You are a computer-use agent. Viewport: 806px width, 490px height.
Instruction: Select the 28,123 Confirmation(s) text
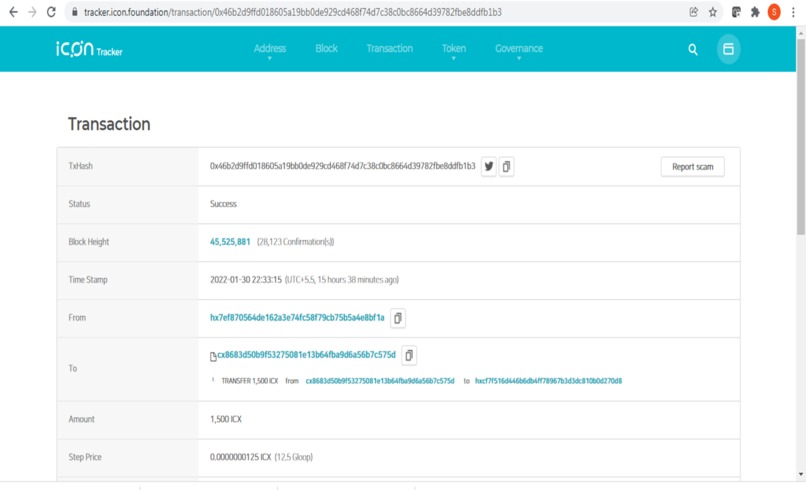point(296,242)
